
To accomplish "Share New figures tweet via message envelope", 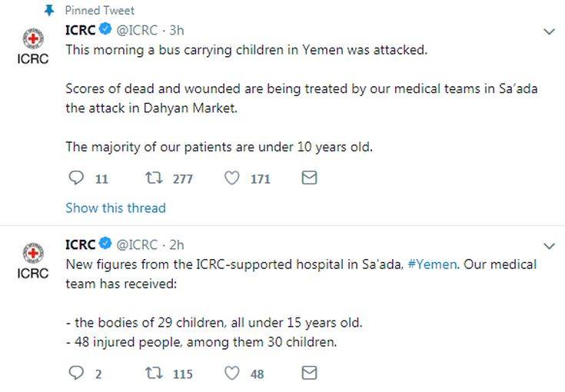I will 309,374.
